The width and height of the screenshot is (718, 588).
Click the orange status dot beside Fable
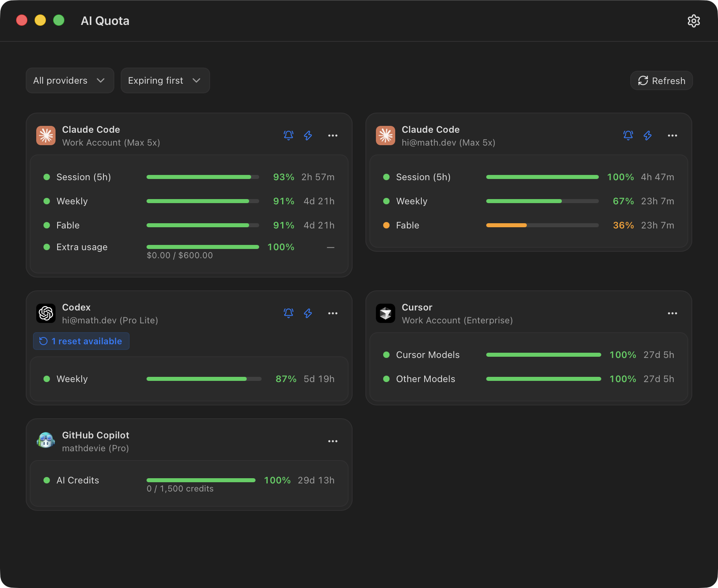tap(386, 225)
